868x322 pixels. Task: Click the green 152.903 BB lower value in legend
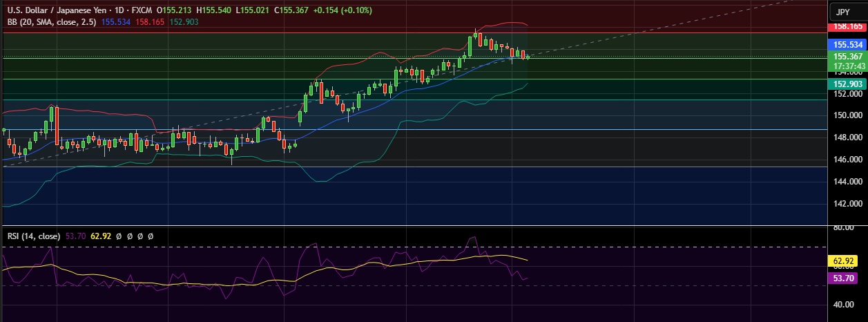pyautogui.click(x=184, y=22)
